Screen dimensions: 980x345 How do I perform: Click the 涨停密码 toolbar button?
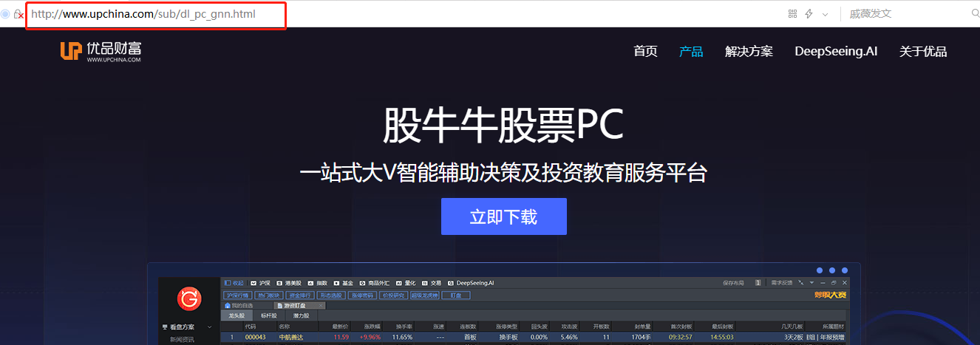pyautogui.click(x=363, y=295)
